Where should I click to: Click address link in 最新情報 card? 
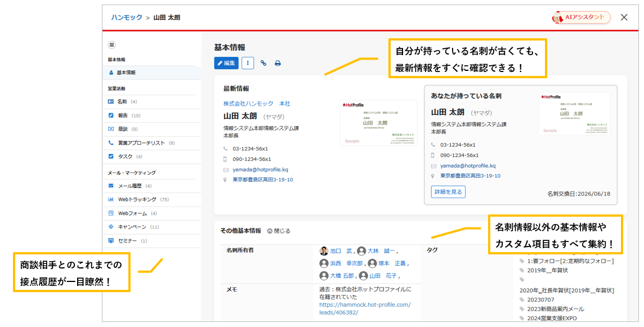(x=263, y=180)
